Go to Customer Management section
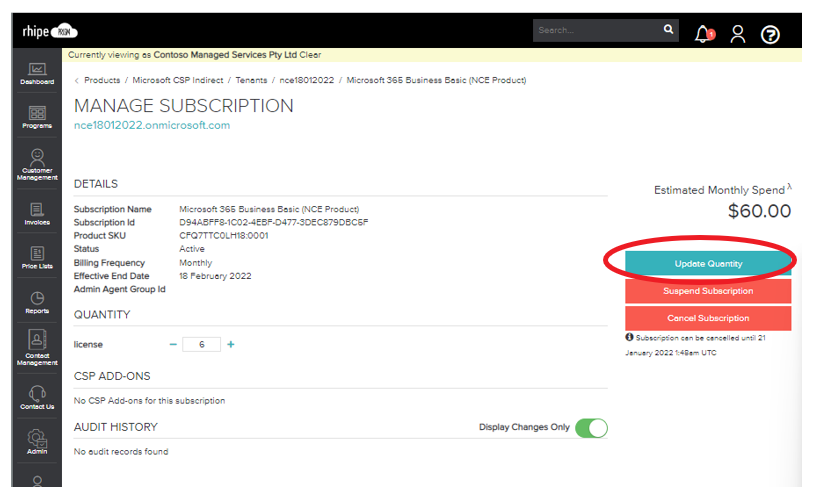The image size is (837, 501). (x=37, y=164)
